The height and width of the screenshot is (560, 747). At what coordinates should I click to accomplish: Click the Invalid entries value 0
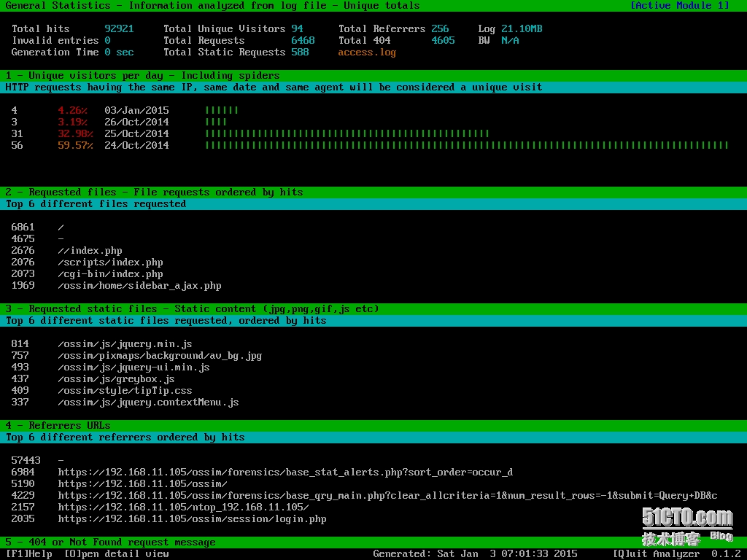click(108, 41)
